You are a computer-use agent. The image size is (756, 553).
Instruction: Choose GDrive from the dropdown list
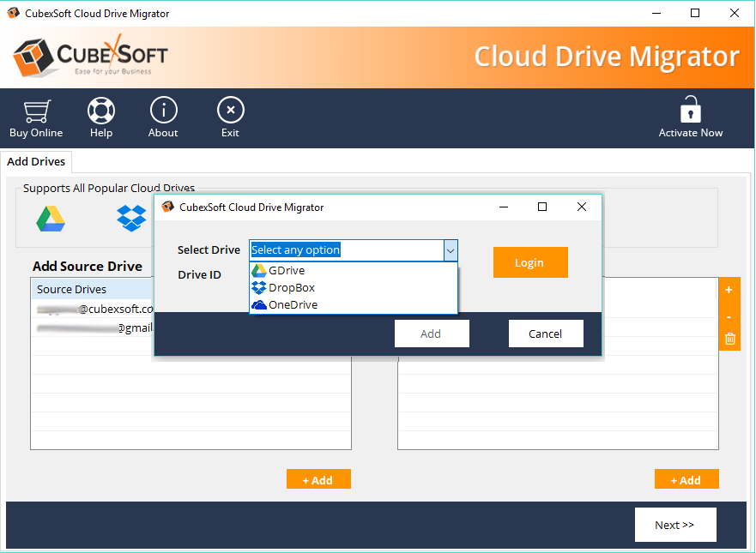point(286,270)
